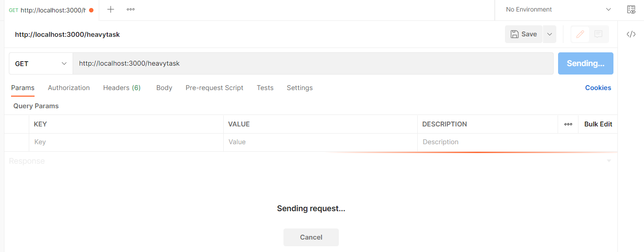Expand the Response section arrow
Image resolution: width=644 pixels, height=252 pixels.
609,161
